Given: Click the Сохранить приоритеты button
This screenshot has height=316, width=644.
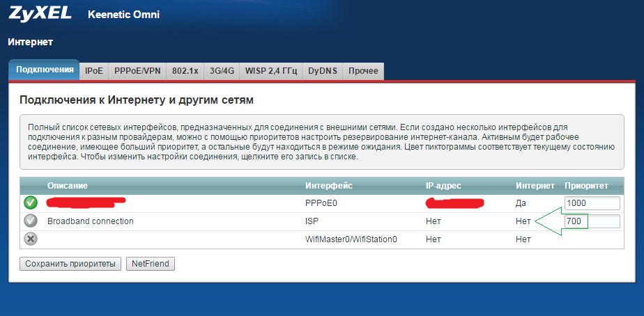Looking at the screenshot, I should coord(70,264).
